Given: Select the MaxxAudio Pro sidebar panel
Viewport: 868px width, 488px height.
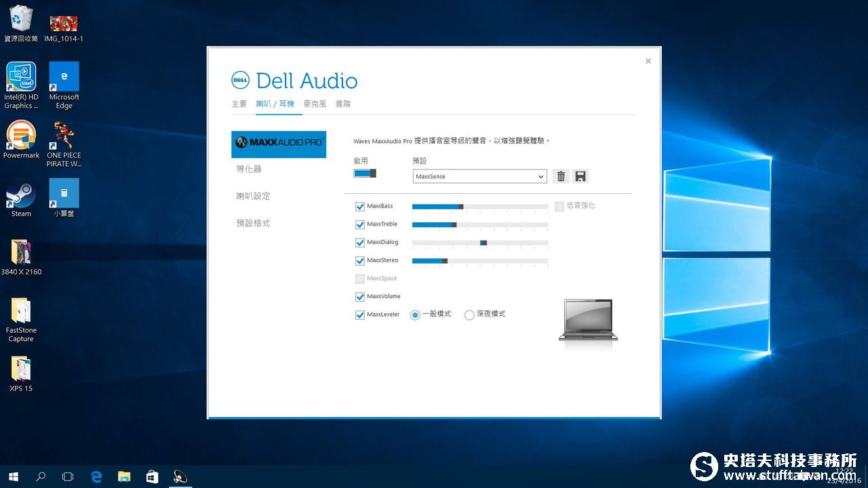Looking at the screenshot, I should point(279,144).
